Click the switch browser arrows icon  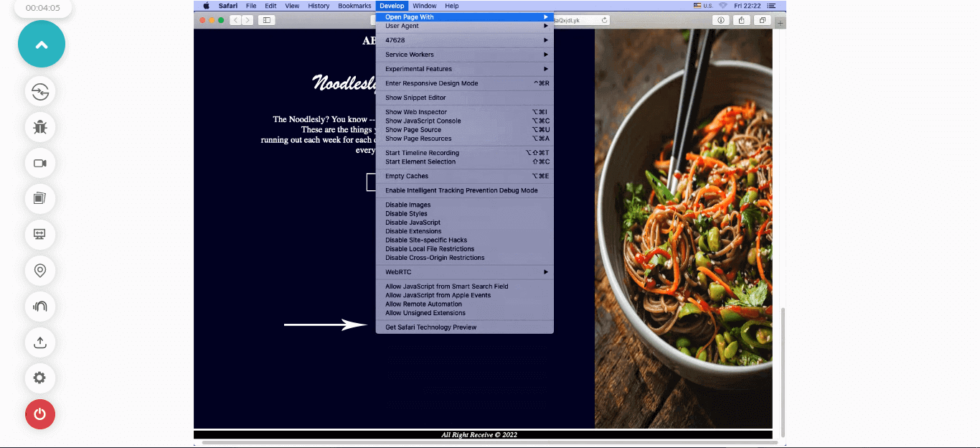point(40,91)
